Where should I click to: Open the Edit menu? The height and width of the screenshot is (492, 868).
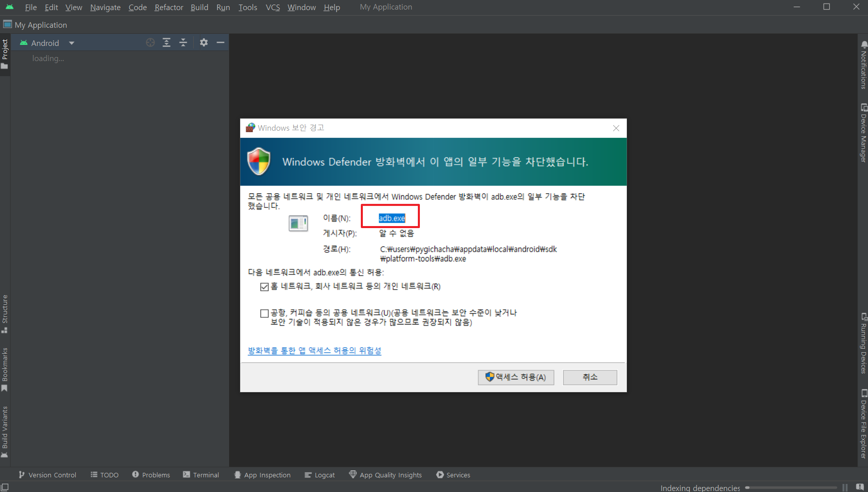51,7
